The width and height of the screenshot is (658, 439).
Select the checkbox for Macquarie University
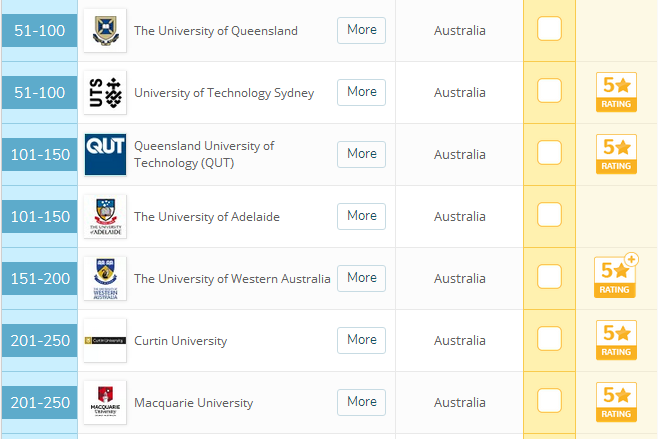(549, 400)
